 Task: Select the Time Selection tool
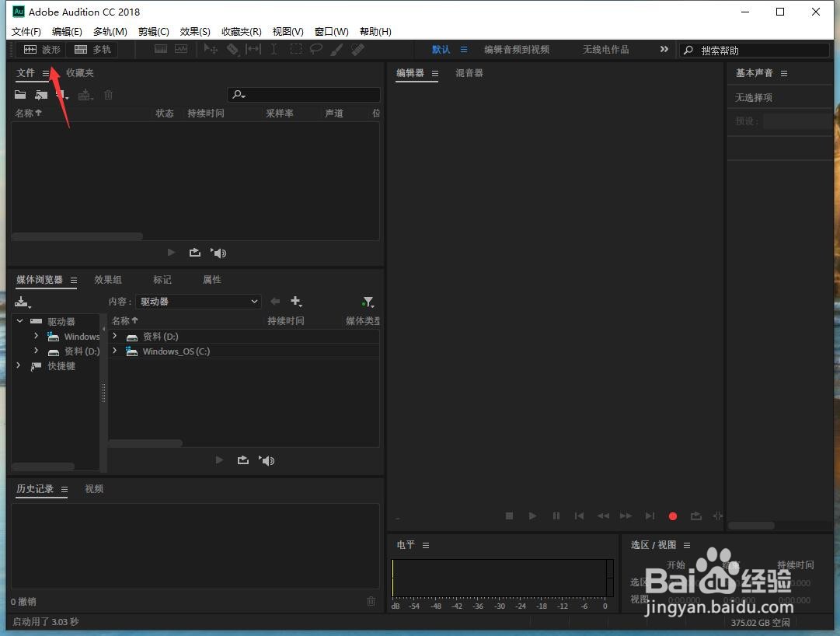[274, 49]
